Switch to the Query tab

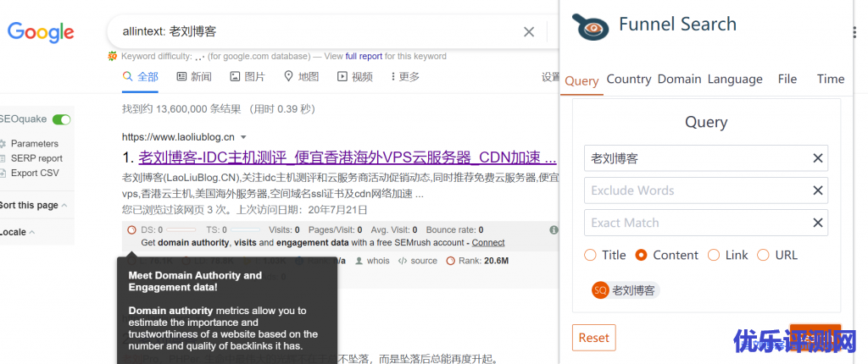[x=581, y=80]
